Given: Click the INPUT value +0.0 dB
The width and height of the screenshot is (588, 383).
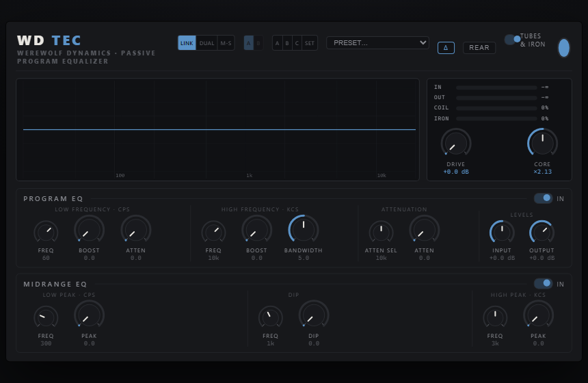Looking at the screenshot, I should coord(502,258).
